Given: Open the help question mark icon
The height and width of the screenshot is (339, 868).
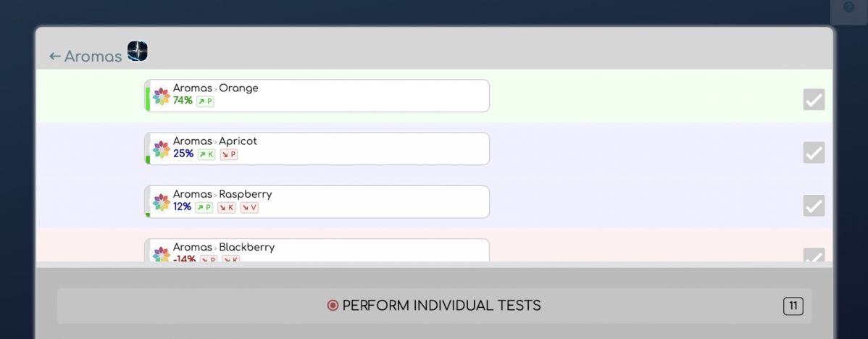Looking at the screenshot, I should click(849, 8).
